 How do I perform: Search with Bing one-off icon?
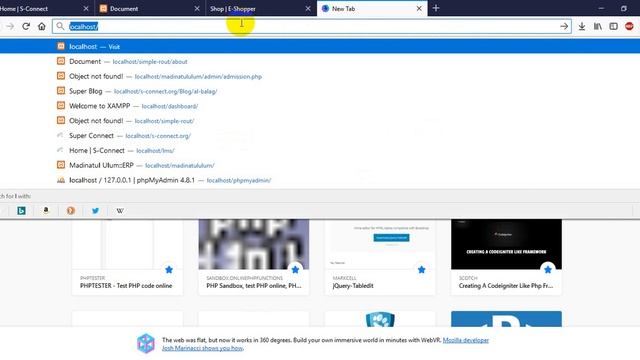click(22, 211)
